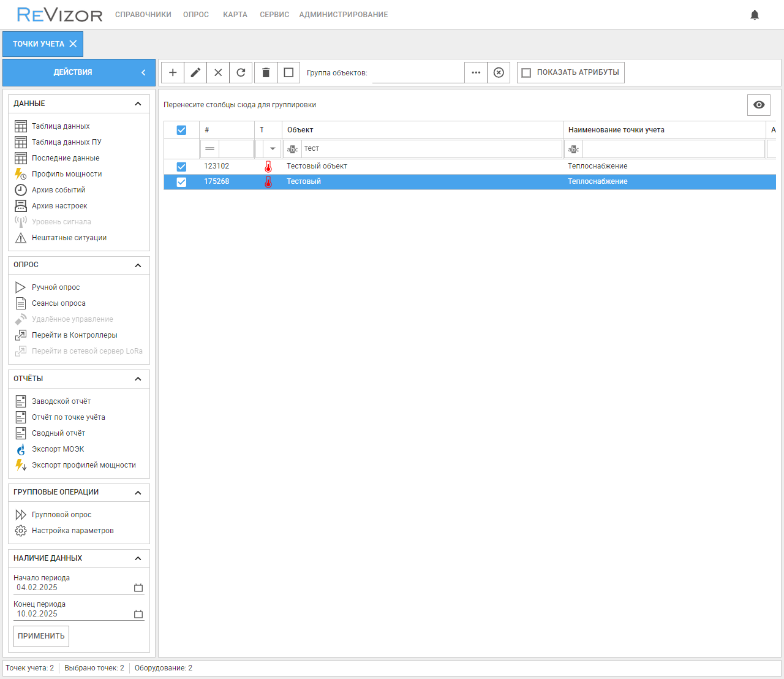Collapse the Групповые операции section
784x679 pixels.
click(138, 493)
